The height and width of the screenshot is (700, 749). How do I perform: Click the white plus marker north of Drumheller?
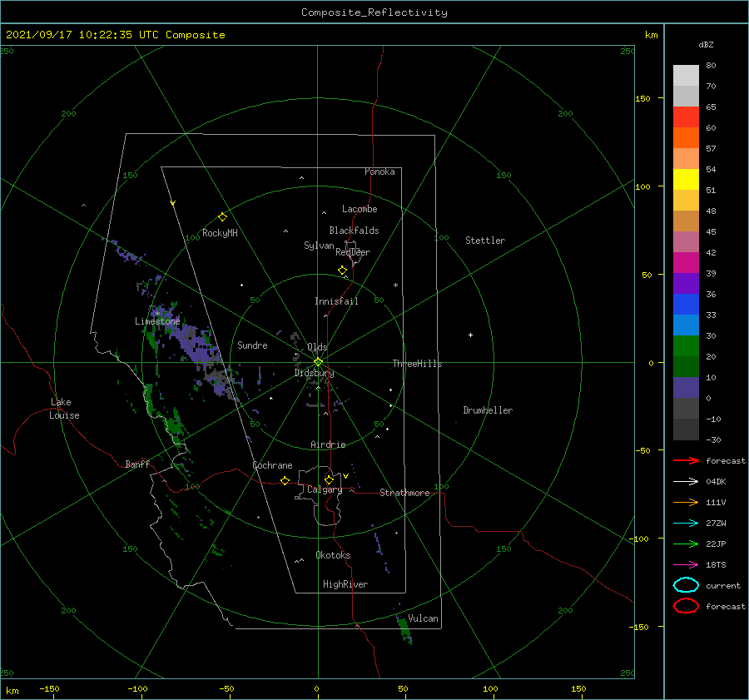pyautogui.click(x=470, y=335)
